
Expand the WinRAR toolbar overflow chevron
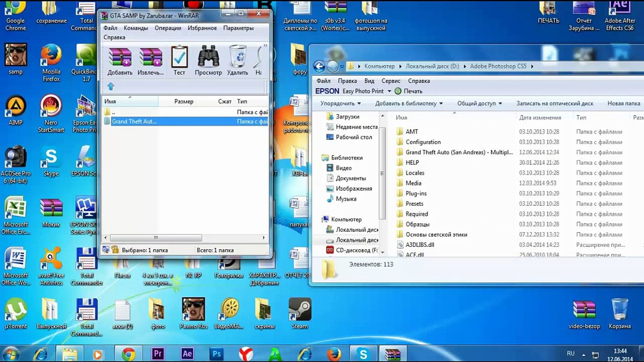pyautogui.click(x=265, y=46)
